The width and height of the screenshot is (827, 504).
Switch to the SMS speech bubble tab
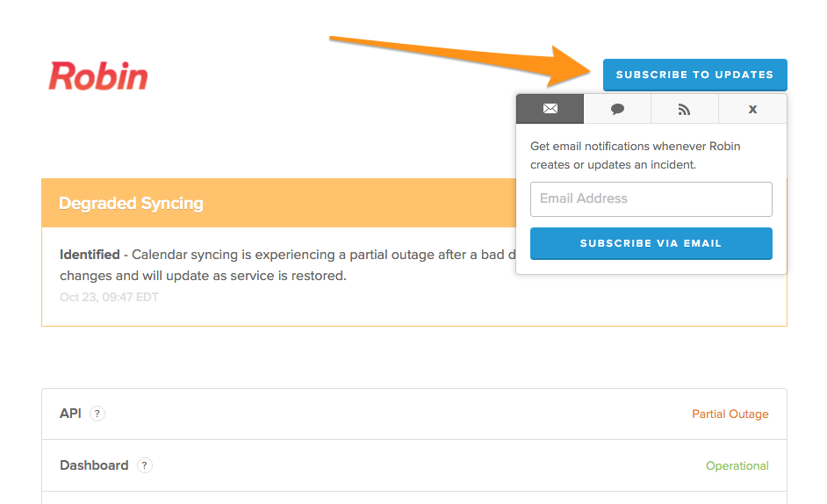pos(617,109)
